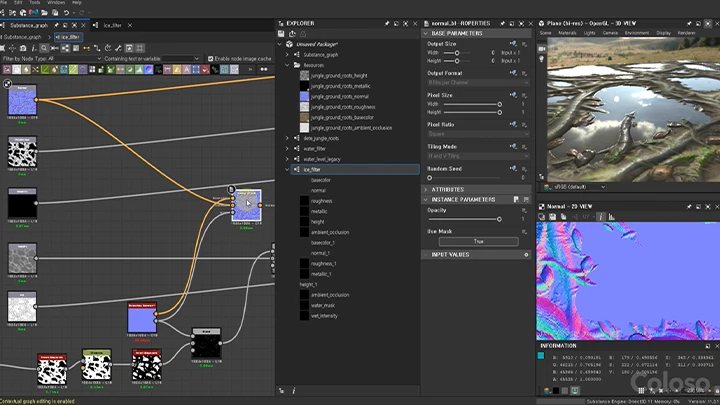The width and height of the screenshot is (720, 405).
Task: Open the Pixel Ratio Square dropdown
Action: point(478,134)
